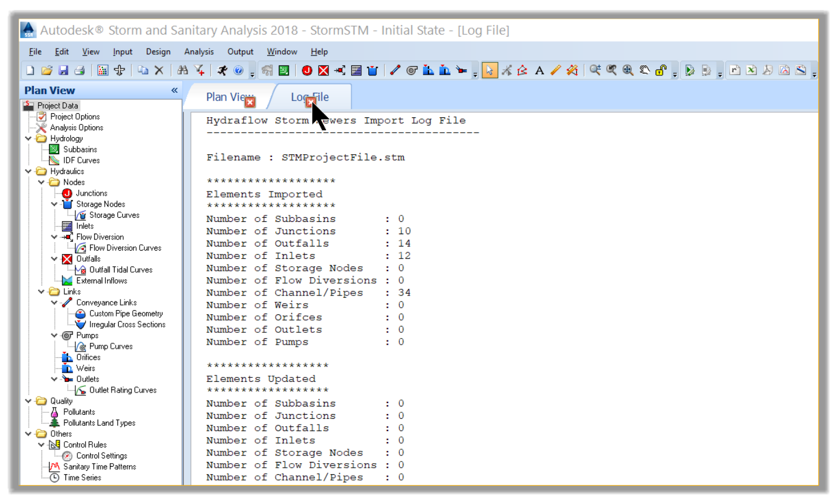
Task: Collapse the Plan View side panel with chevrons
Action: [x=174, y=91]
